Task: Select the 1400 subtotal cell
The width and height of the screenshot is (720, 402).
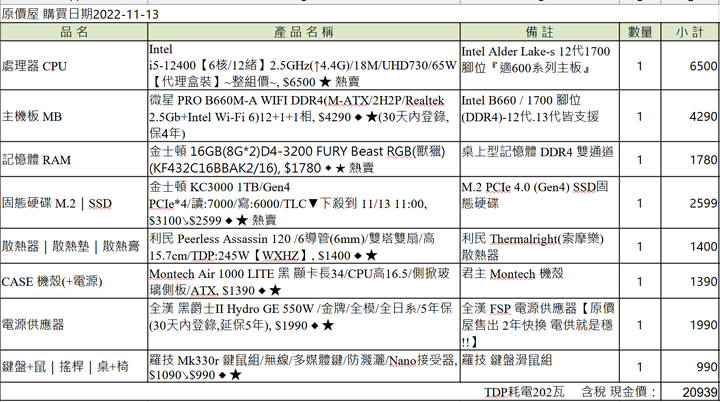Action: [691, 246]
